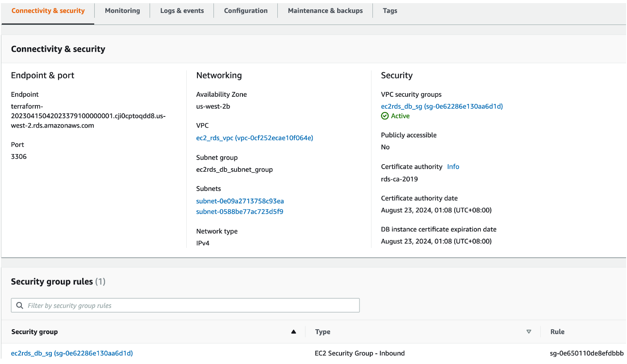Image resolution: width=627 pixels, height=364 pixels.
Task: Select the Maintenance & backups tab
Action: (325, 11)
